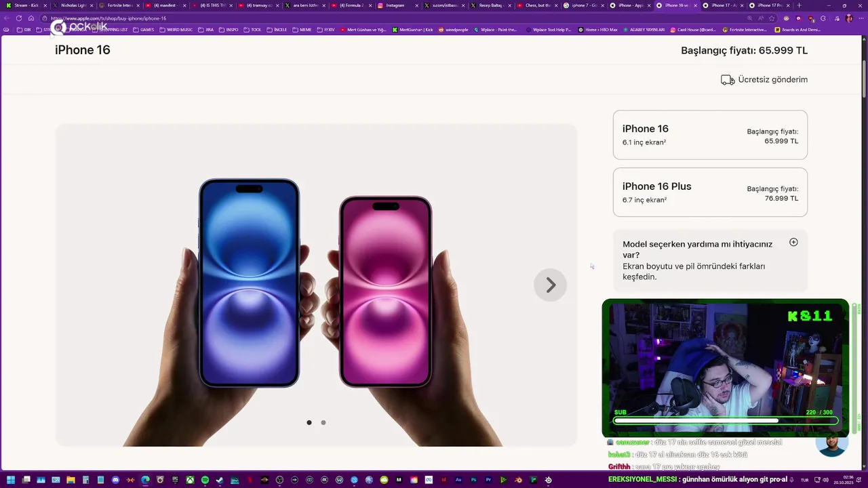The image size is (868, 488).
Task: Switch to the Chess, but the tab
Action: click(x=537, y=5)
